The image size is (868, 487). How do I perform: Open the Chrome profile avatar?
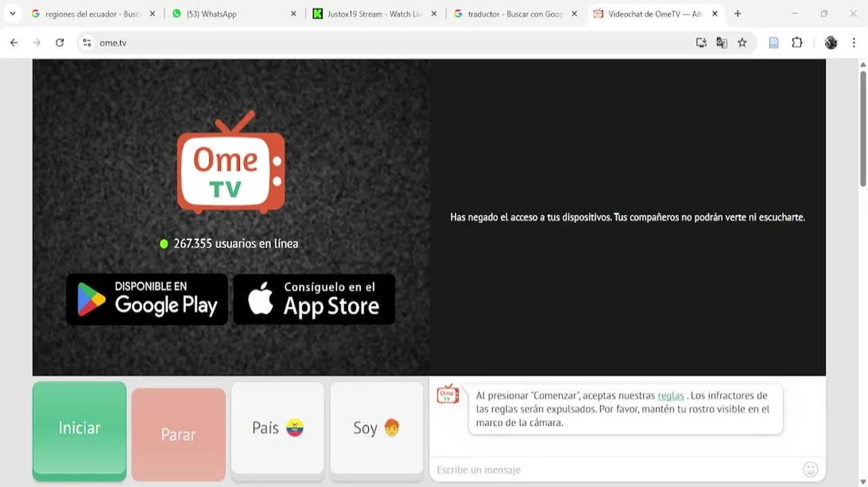coord(831,43)
